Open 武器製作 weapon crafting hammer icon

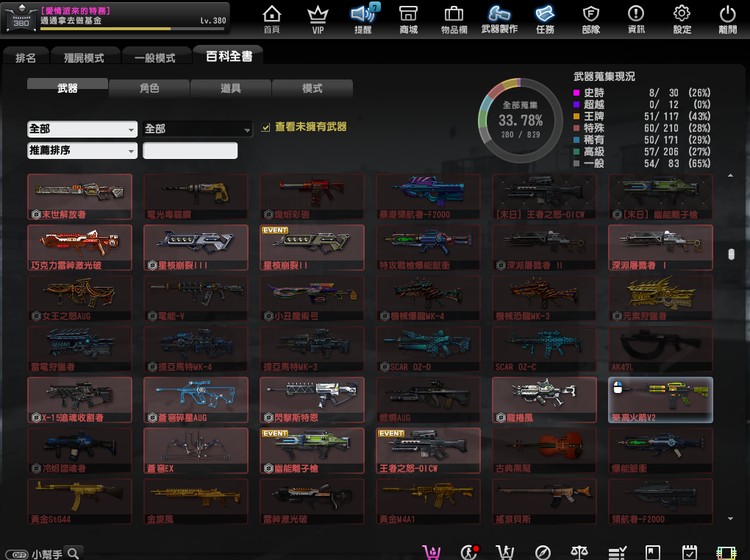[x=499, y=19]
